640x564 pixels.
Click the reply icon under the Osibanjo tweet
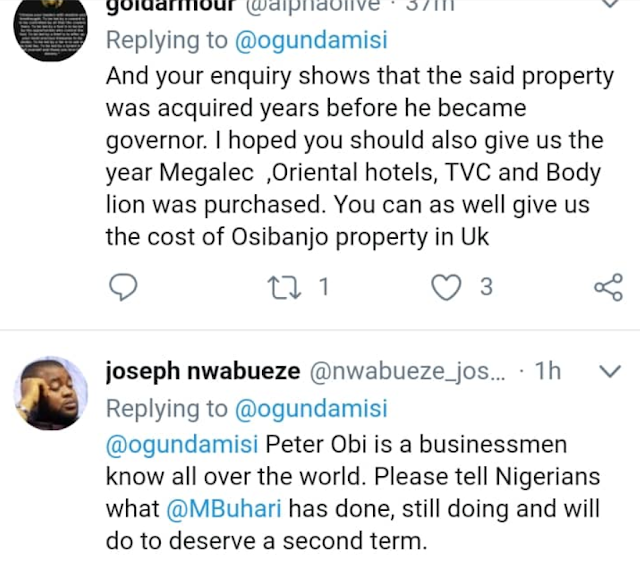(121, 288)
